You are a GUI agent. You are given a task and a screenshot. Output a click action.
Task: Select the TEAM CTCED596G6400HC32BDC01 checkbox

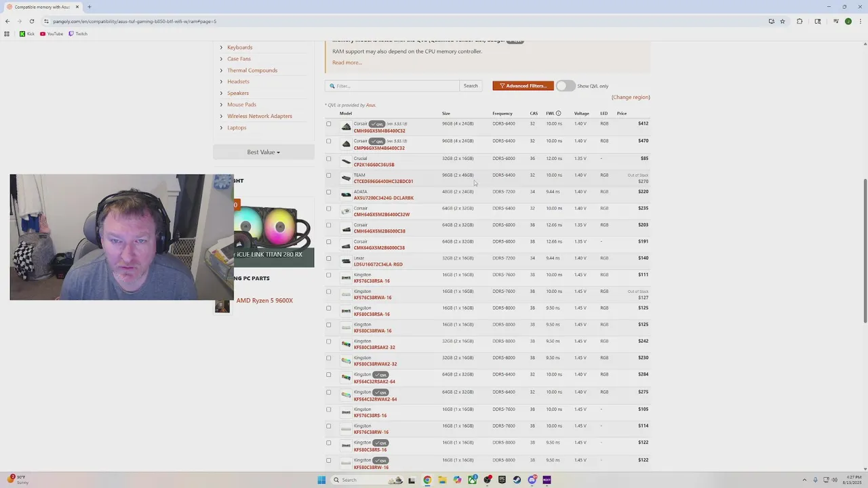pyautogui.click(x=329, y=175)
